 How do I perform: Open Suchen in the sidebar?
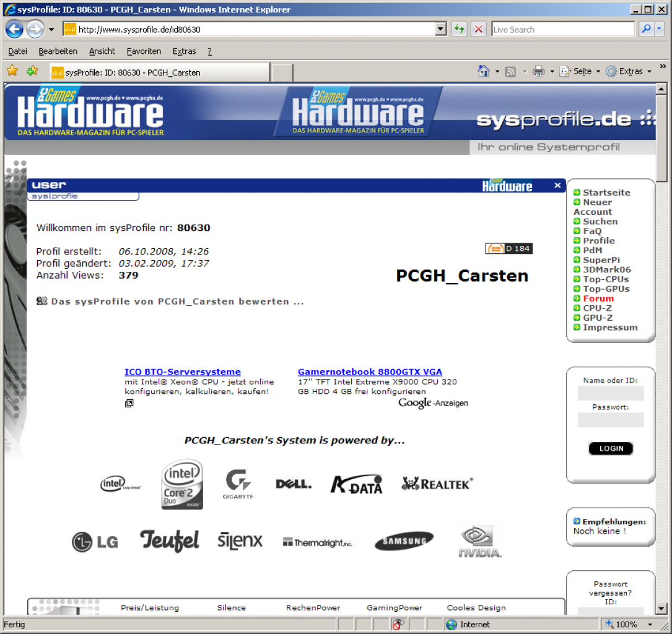pos(600,222)
